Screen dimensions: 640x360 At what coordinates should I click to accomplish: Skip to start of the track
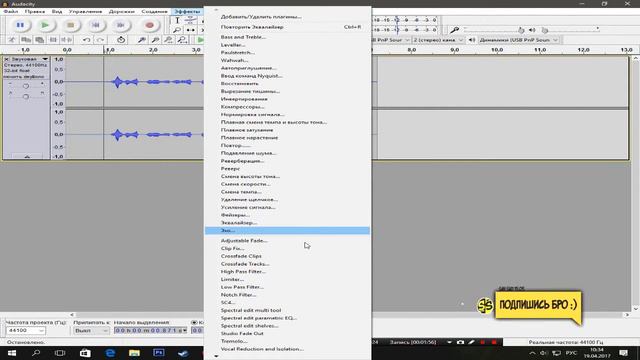(x=96, y=25)
